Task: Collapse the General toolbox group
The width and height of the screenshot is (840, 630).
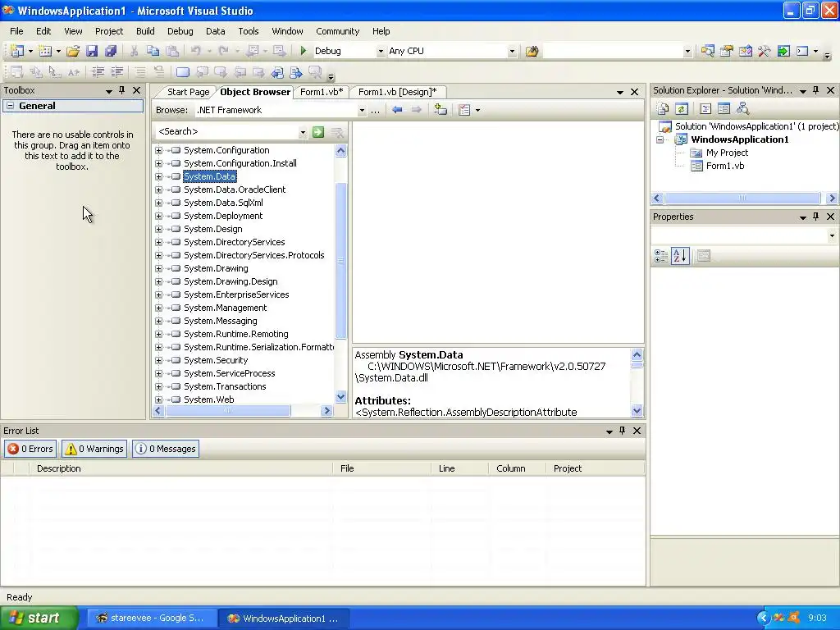Action: click(10, 106)
